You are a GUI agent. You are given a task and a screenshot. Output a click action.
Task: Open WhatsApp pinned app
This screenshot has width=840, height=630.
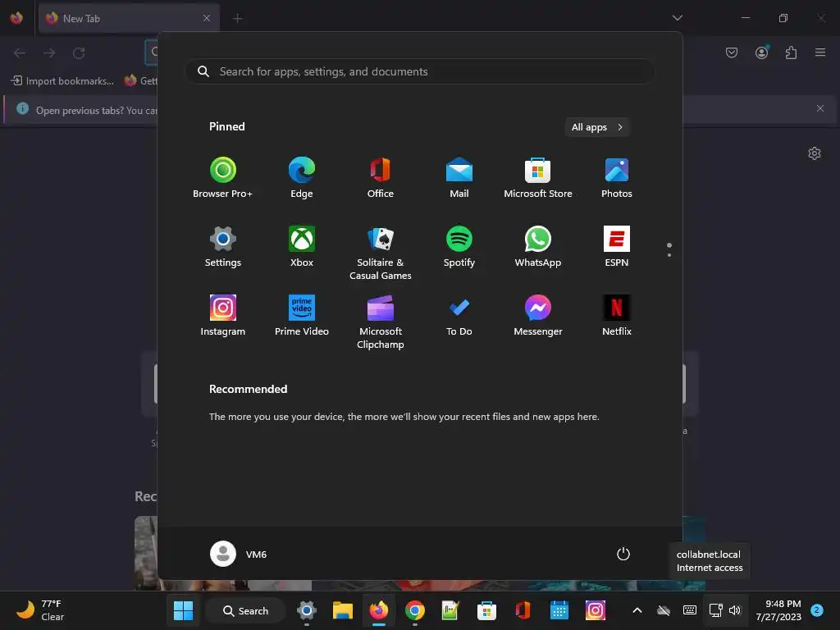tap(538, 246)
